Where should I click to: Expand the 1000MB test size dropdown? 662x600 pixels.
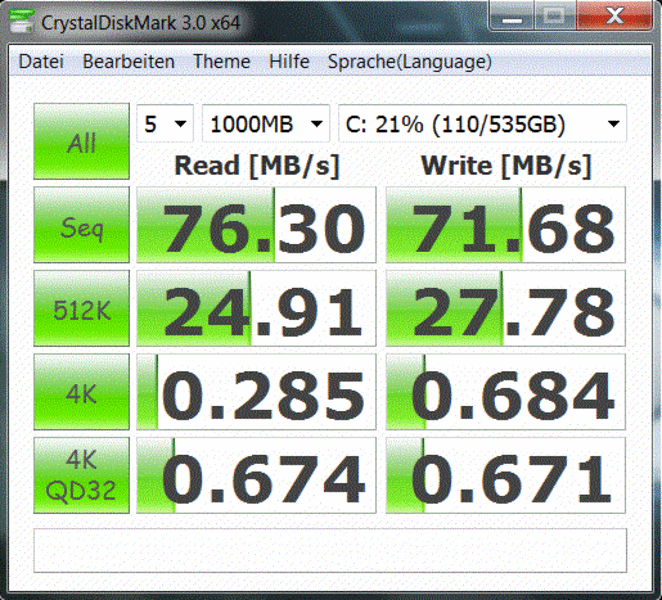click(266, 123)
